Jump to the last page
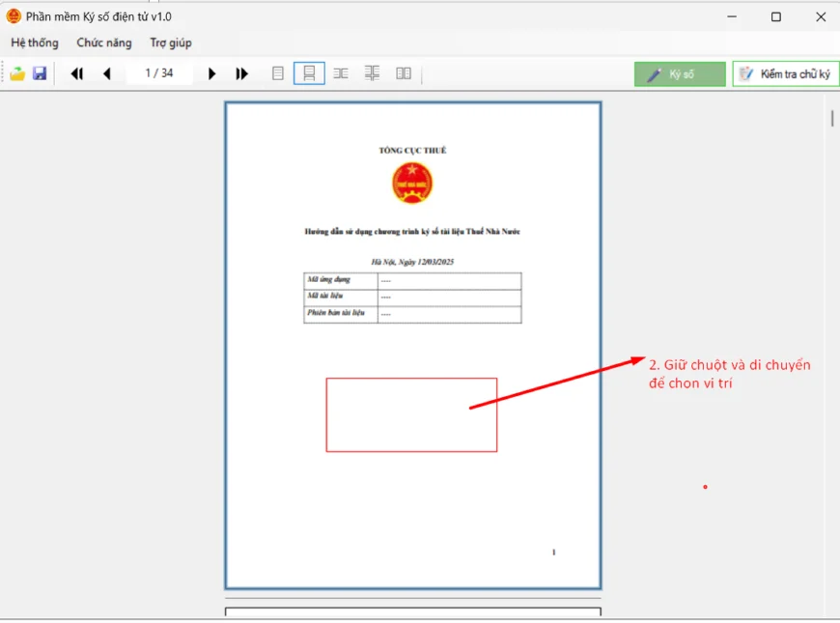 point(242,73)
